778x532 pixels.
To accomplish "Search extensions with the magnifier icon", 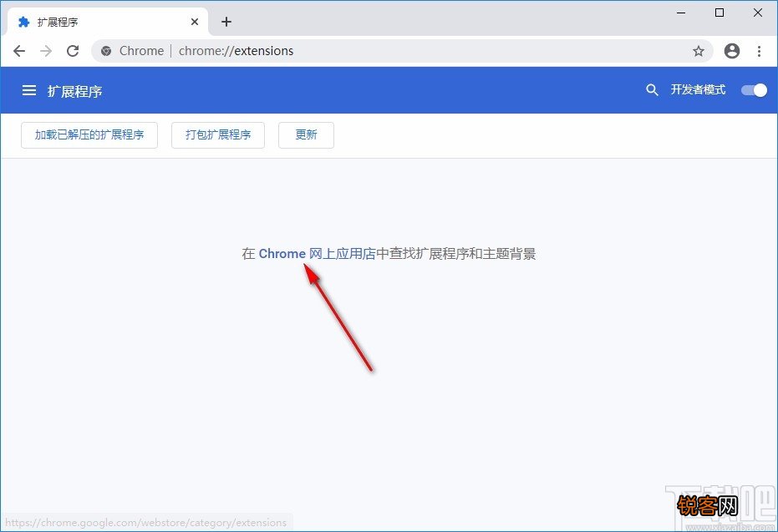I will tap(652, 89).
